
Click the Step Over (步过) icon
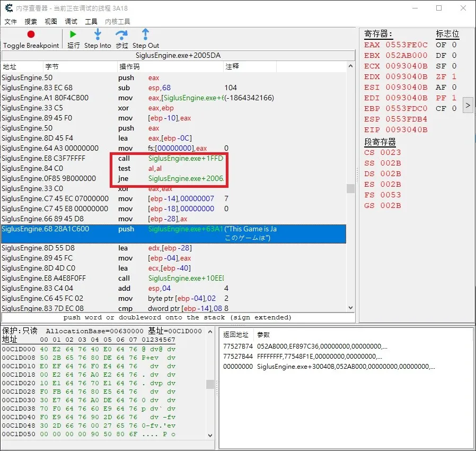(x=122, y=34)
